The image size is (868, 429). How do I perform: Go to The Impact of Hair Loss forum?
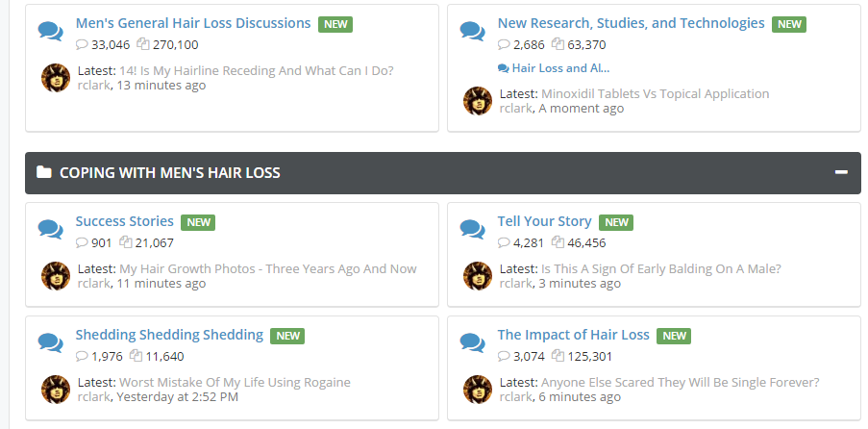(574, 335)
